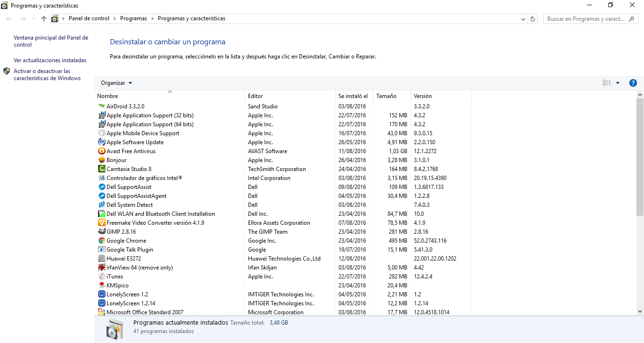Click the GIMP 2.8.16 icon
This screenshot has height=343, width=644.
[x=102, y=232]
